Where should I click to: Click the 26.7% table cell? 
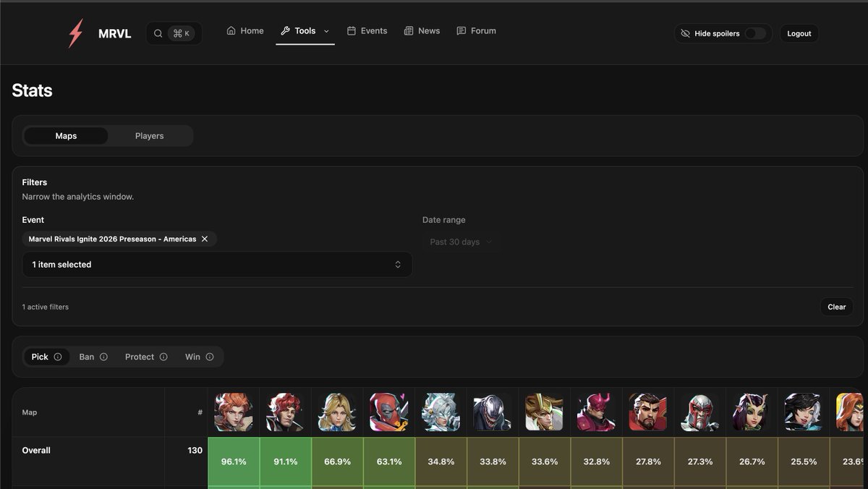[752, 462]
